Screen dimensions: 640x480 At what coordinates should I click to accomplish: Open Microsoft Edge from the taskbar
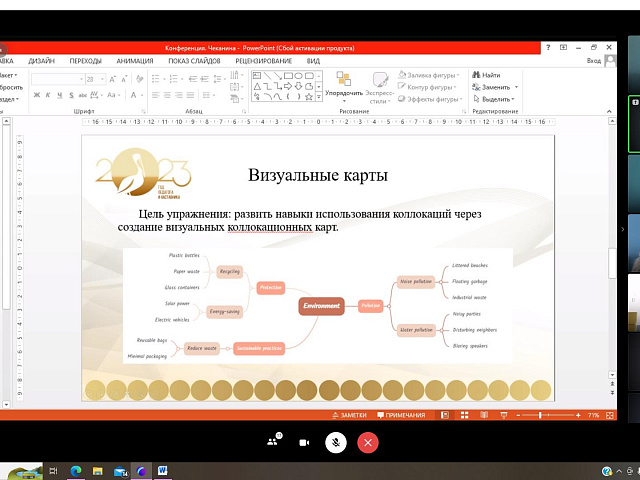coord(76,470)
